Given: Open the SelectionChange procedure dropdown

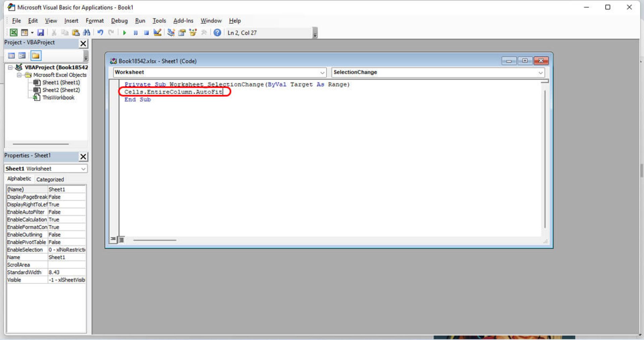Looking at the screenshot, I should pyautogui.click(x=540, y=72).
